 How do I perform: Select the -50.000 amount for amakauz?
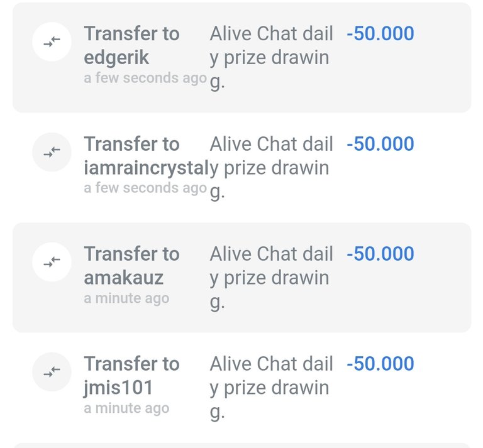coord(380,254)
